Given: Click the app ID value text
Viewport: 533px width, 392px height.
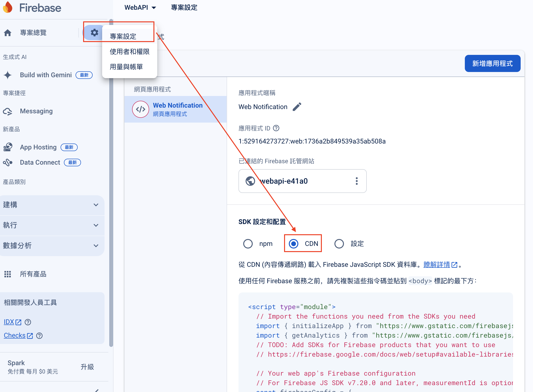Looking at the screenshot, I should coord(312,141).
